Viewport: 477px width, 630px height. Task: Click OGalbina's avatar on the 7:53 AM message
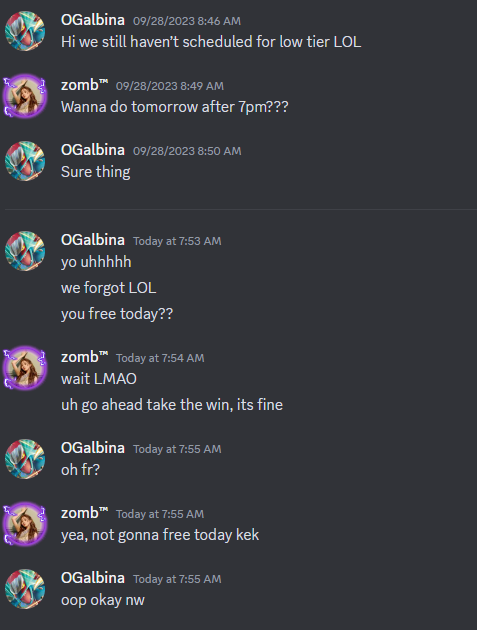click(25, 251)
